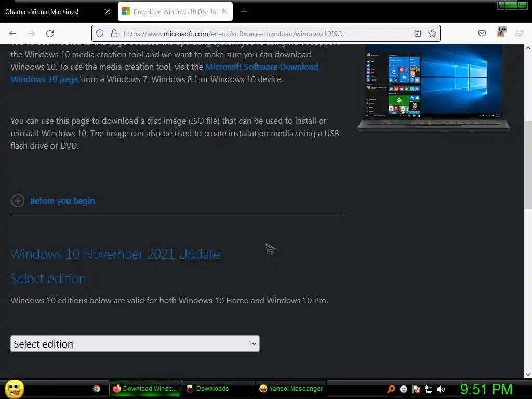Follow the Microsoft Software Download link
This screenshot has width=532, height=399.
pyautogui.click(x=165, y=73)
